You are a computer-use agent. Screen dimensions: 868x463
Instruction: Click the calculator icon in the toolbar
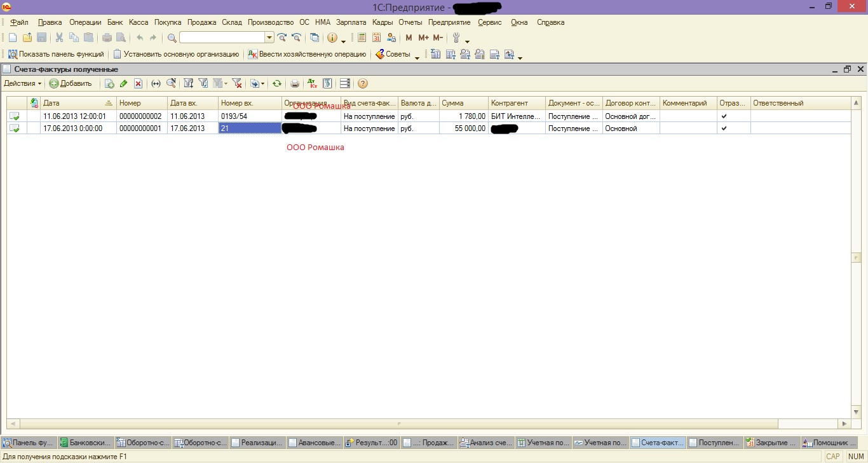pos(362,38)
